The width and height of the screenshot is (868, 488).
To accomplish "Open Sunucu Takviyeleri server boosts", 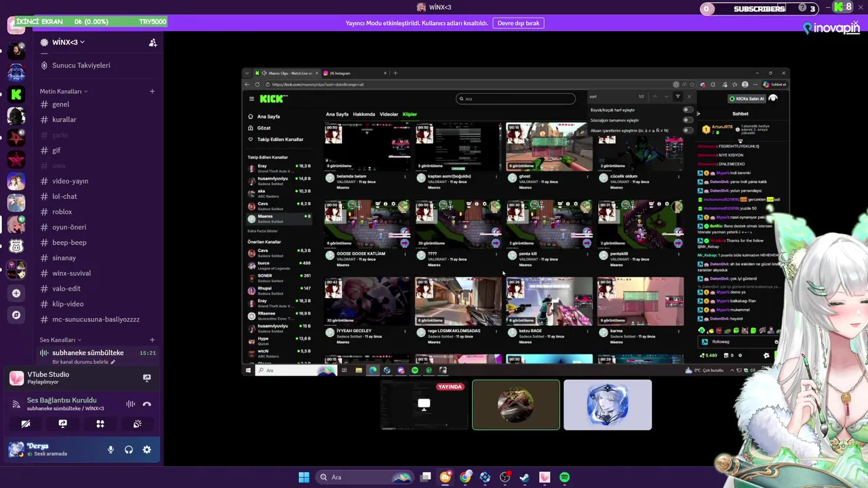I will coord(98,65).
